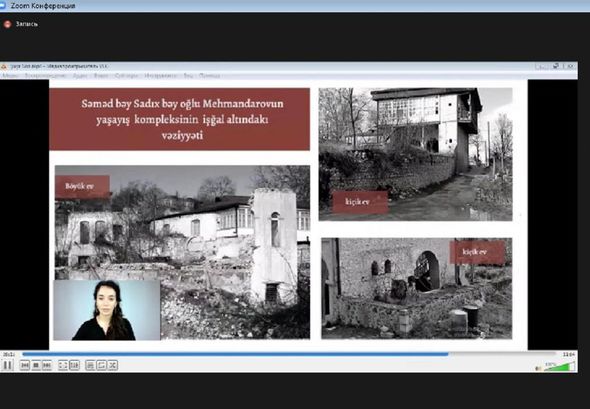Stop playback with the square stop icon
This screenshot has height=409, width=590.
[36, 365]
